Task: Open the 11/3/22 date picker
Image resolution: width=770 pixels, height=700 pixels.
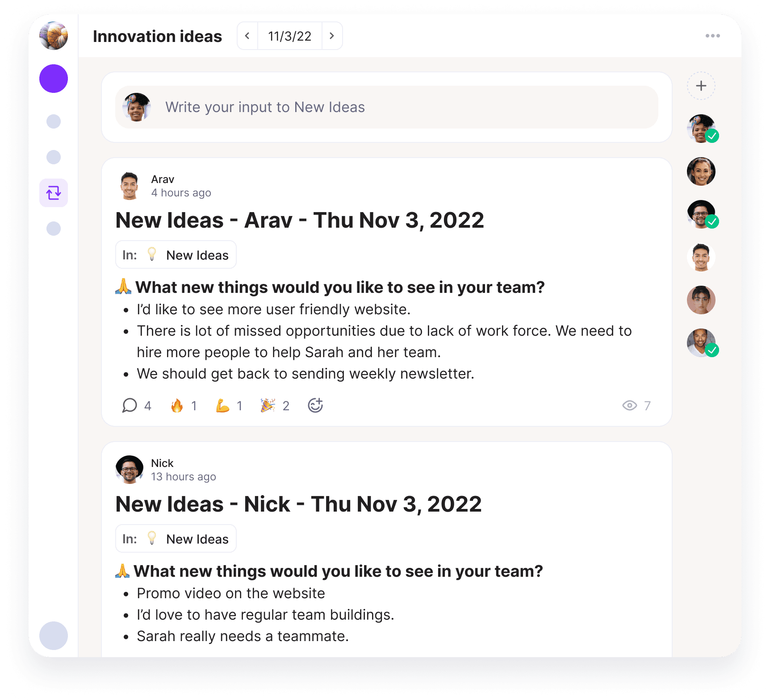Action: tap(290, 36)
